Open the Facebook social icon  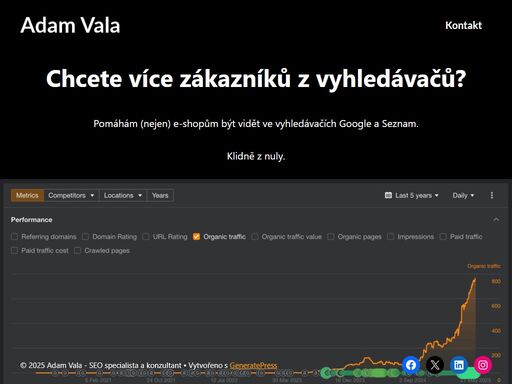411,365
